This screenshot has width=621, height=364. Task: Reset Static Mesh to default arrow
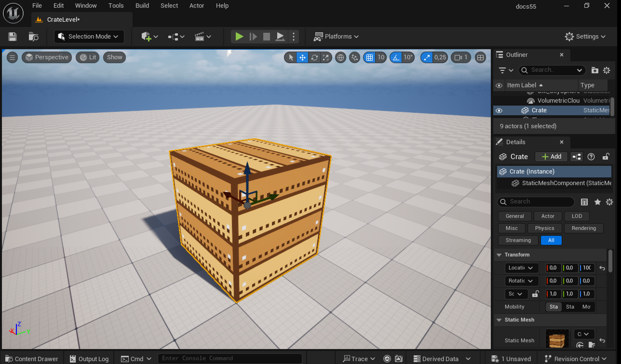click(602, 340)
